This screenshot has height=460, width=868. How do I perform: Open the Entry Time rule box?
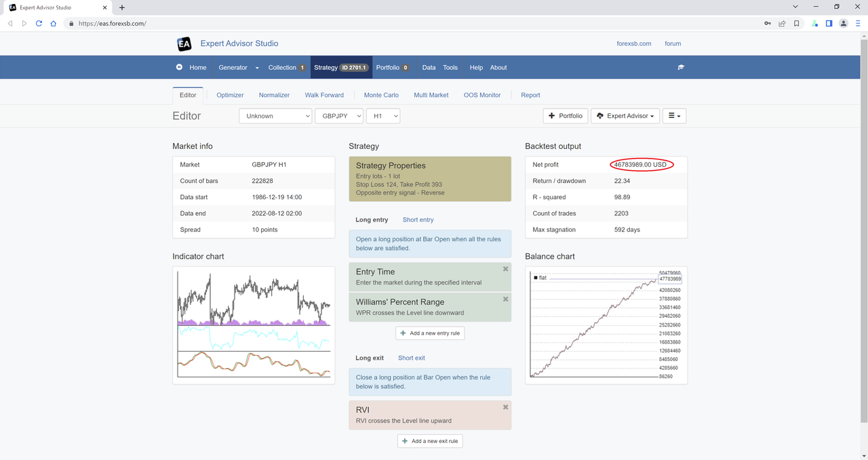pos(430,277)
